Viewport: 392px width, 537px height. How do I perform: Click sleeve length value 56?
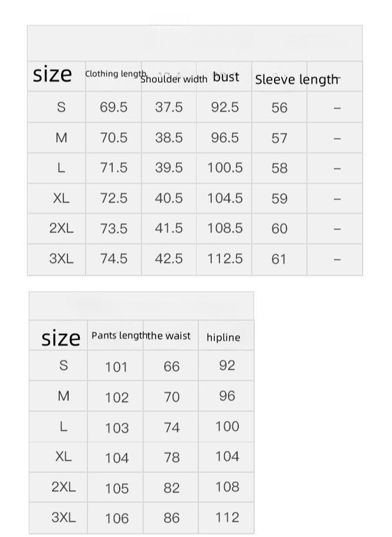pos(279,107)
